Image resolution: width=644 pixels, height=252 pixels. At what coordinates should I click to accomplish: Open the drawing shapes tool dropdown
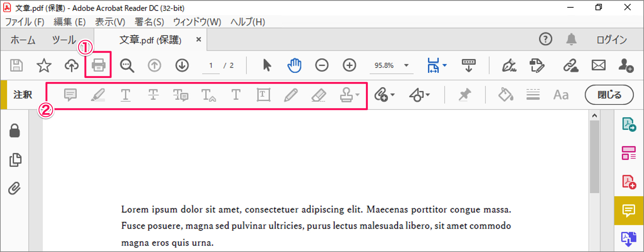tap(420, 95)
